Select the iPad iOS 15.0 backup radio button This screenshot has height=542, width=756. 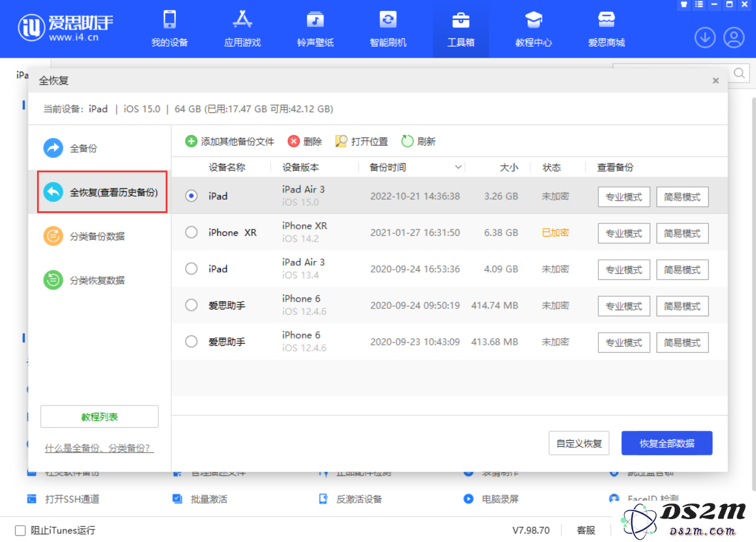(191, 196)
